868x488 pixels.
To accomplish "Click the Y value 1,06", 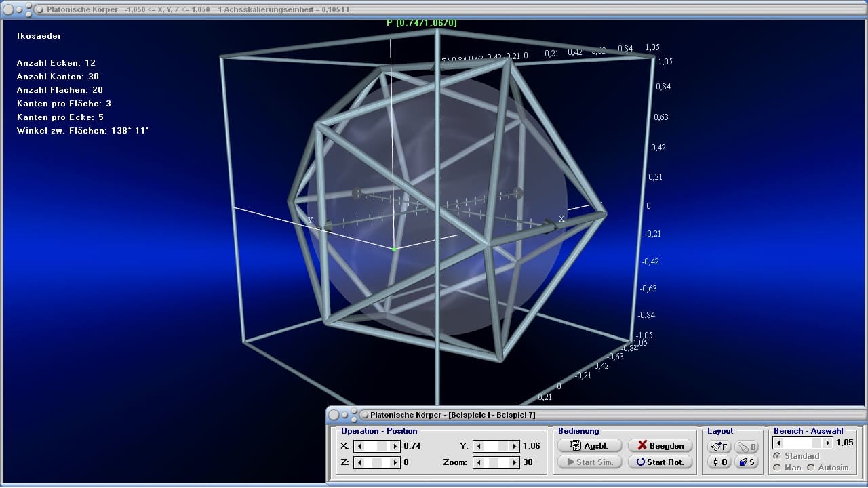I will point(532,446).
